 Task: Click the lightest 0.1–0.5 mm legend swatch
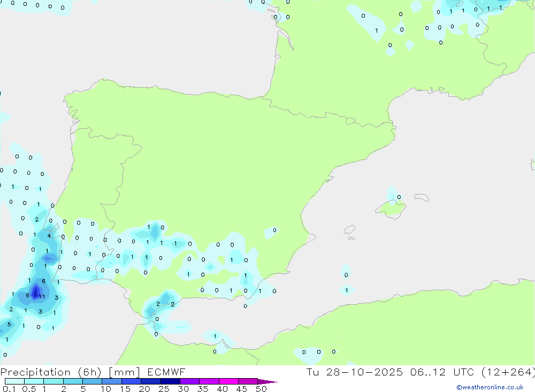14,381
